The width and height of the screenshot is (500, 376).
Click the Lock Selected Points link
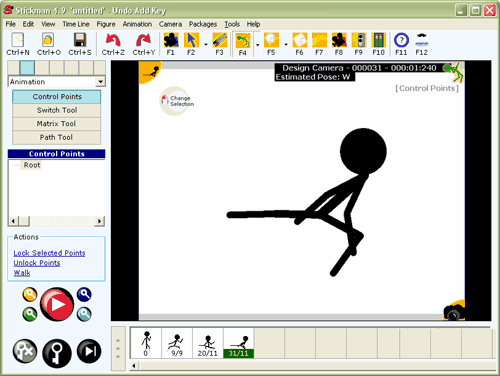[49, 253]
